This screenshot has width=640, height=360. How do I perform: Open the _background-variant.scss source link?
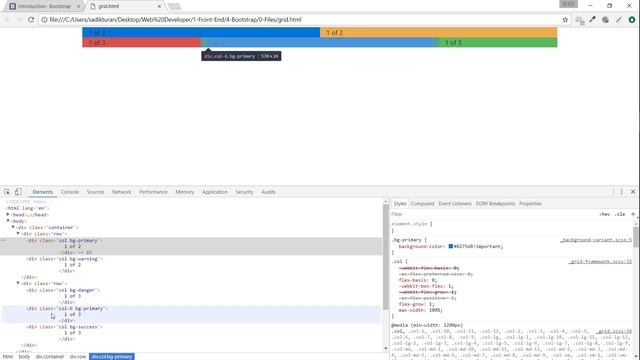click(x=596, y=240)
